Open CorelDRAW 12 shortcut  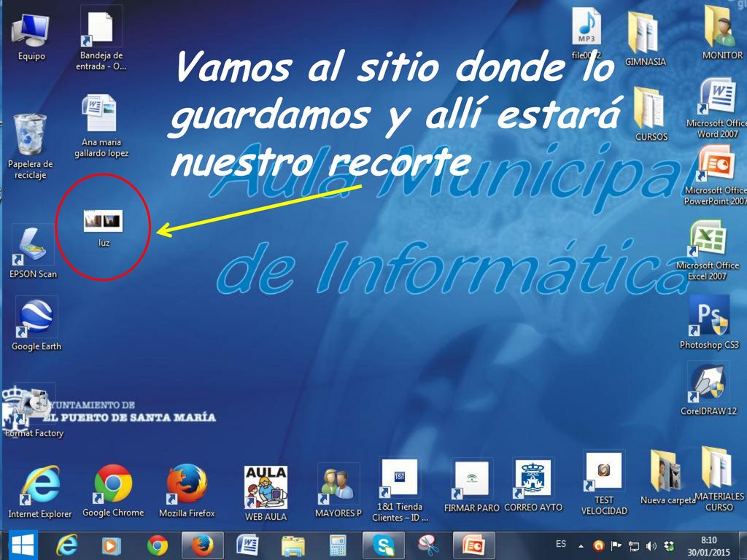click(x=708, y=390)
